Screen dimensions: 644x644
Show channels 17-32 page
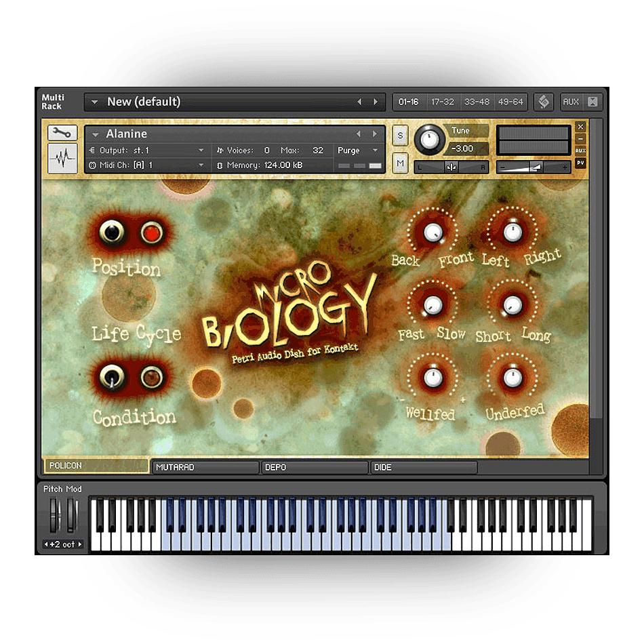[x=442, y=102]
